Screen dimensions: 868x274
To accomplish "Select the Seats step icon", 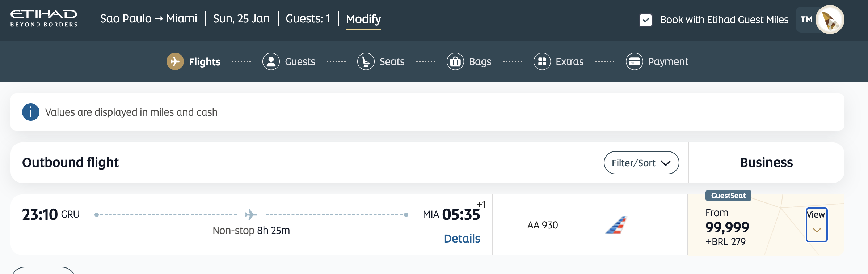I will [x=366, y=61].
